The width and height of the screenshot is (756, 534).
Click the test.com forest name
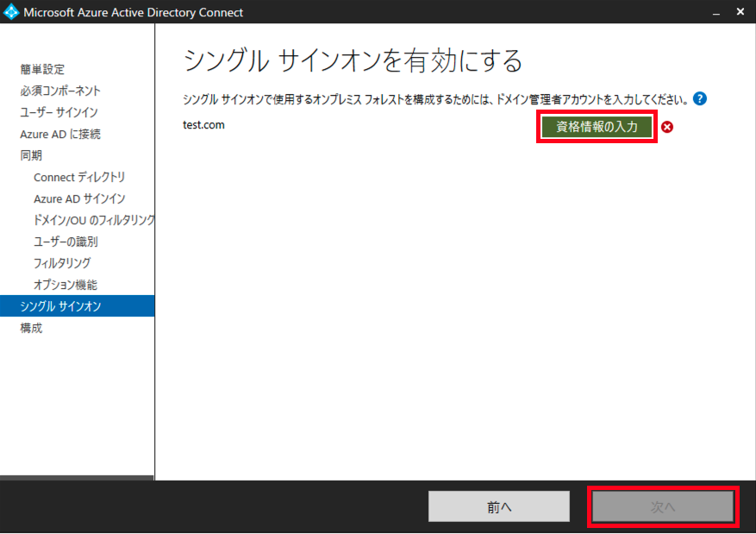203,125
